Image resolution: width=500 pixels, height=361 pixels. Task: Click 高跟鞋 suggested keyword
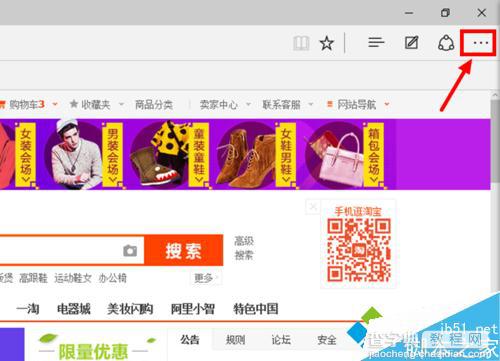pyautogui.click(x=33, y=278)
